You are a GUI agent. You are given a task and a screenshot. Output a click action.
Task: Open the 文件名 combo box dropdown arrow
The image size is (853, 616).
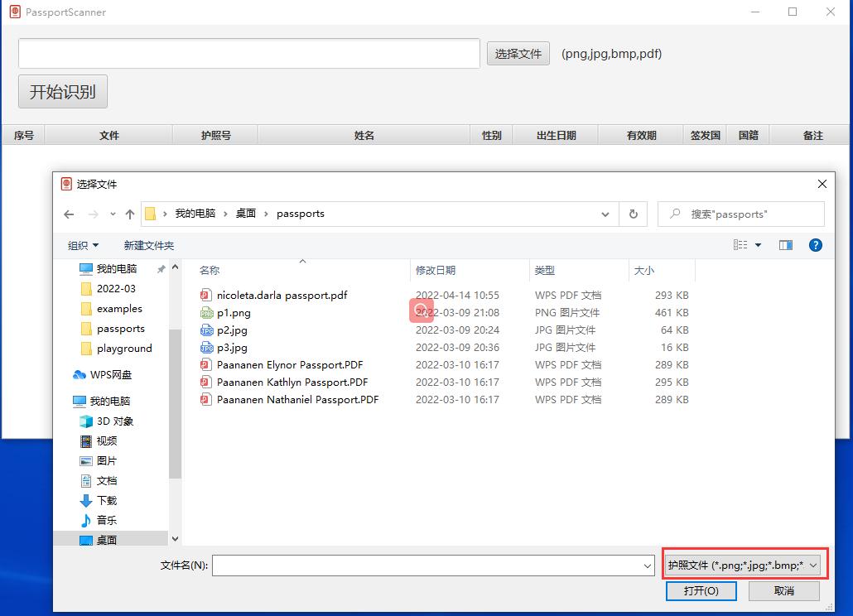(x=648, y=566)
